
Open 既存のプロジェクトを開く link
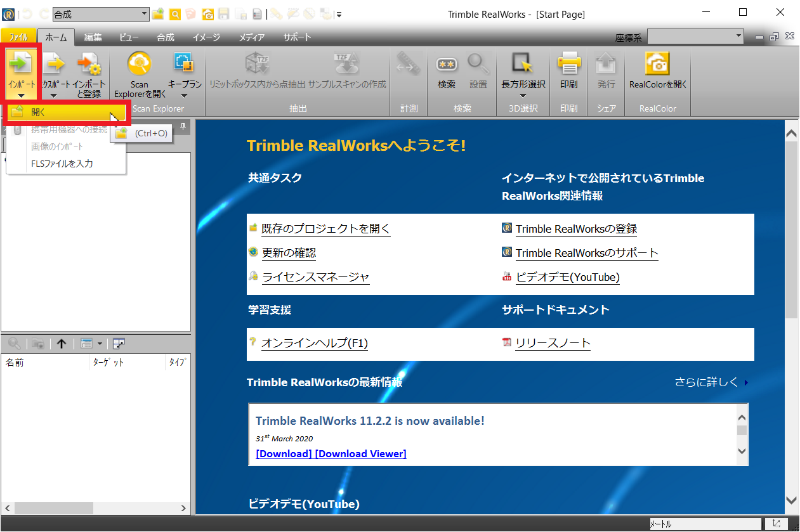(x=326, y=229)
